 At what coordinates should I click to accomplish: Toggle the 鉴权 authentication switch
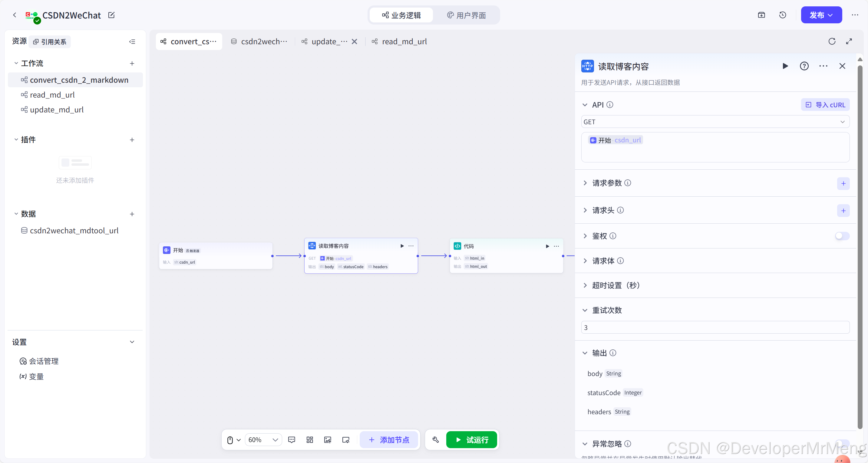coord(842,236)
